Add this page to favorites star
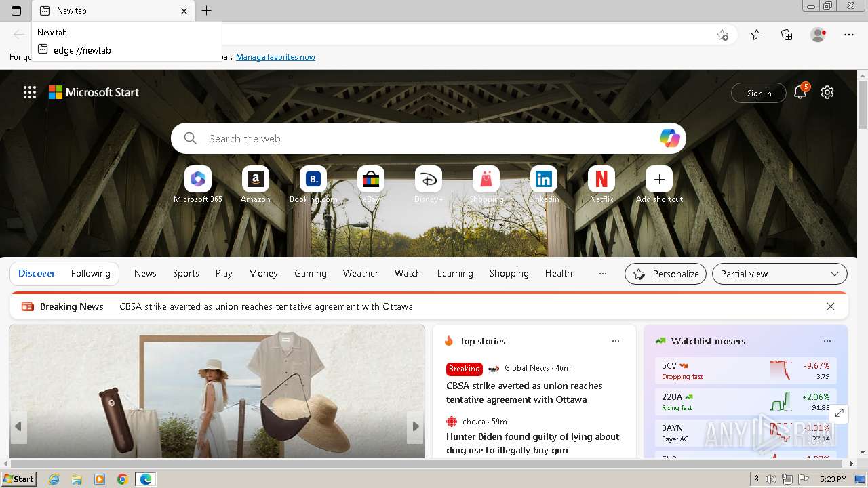This screenshot has width=868, height=488. [722, 35]
